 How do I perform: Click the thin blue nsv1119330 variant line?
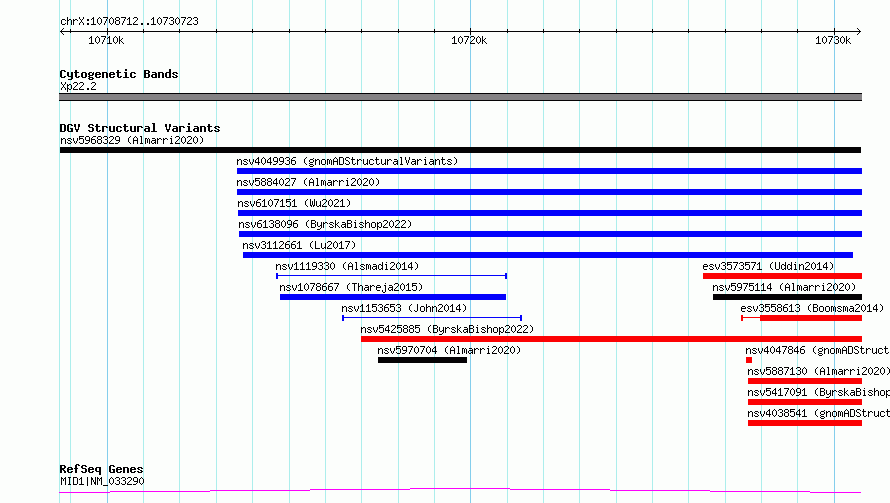(392, 276)
